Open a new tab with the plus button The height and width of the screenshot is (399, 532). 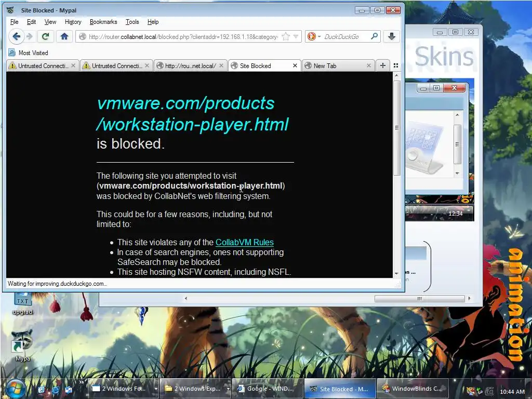(383, 65)
